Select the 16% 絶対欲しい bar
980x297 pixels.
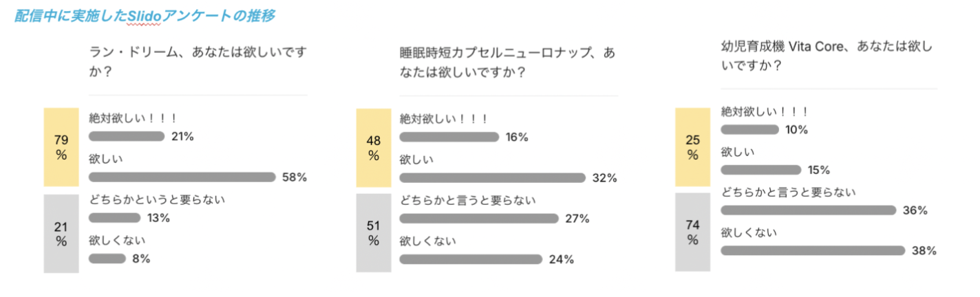click(x=449, y=137)
